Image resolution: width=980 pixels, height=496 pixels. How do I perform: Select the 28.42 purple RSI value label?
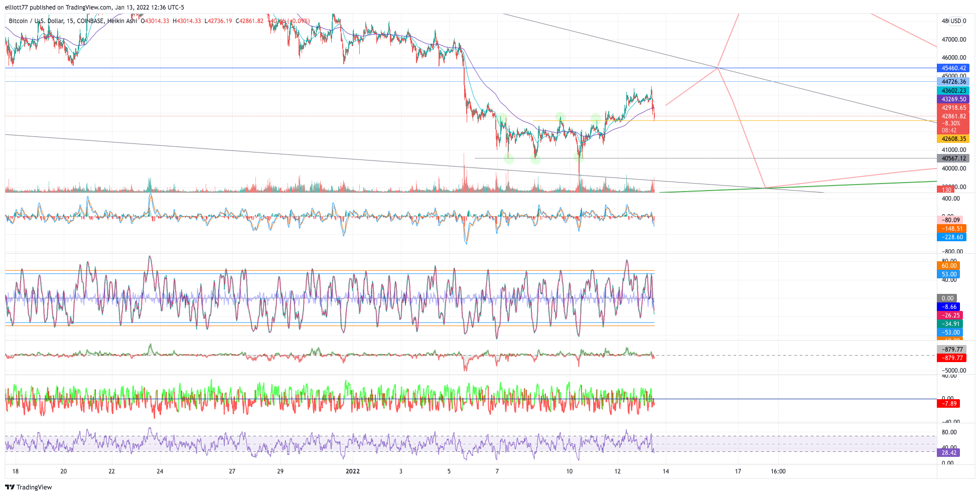point(948,453)
